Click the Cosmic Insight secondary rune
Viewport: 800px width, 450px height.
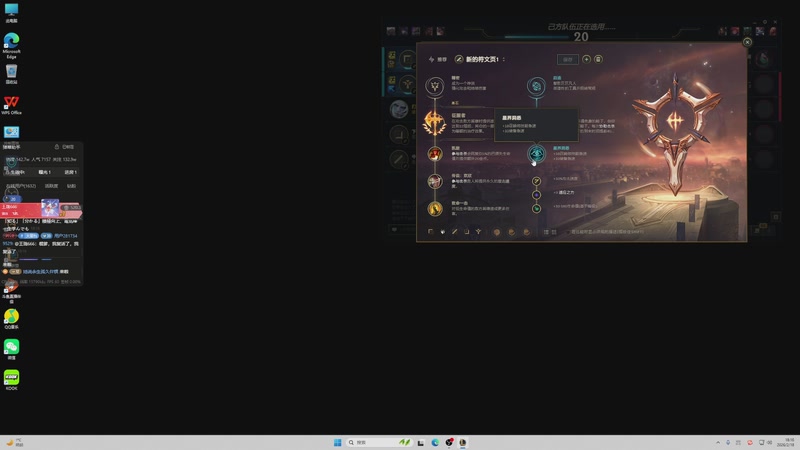click(536, 154)
